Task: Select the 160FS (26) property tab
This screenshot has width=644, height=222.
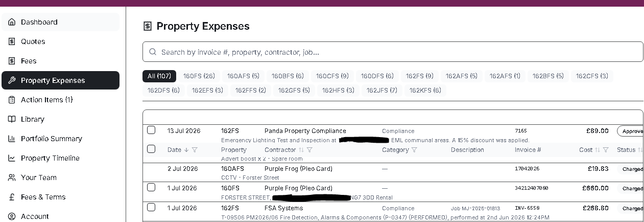Action: coord(199,76)
